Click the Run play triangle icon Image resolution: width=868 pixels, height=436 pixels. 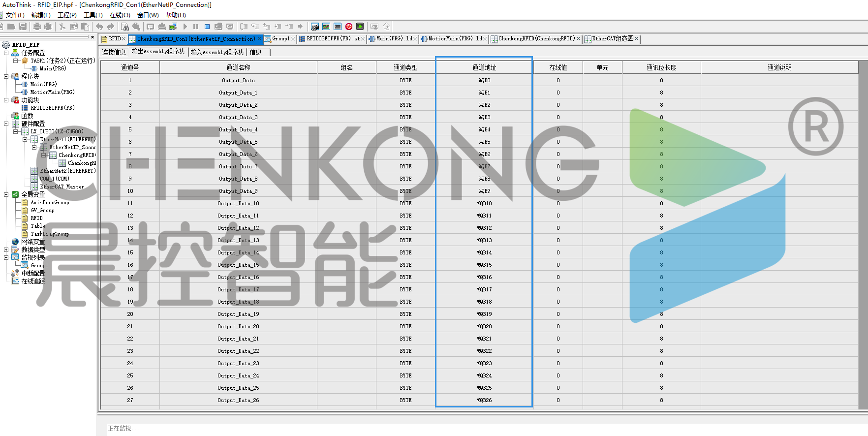point(185,27)
